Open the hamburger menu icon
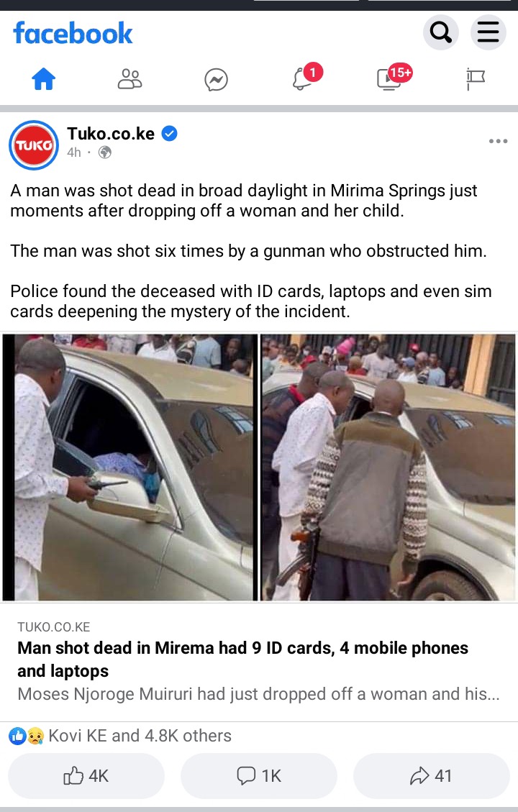518x812 pixels. click(x=488, y=32)
